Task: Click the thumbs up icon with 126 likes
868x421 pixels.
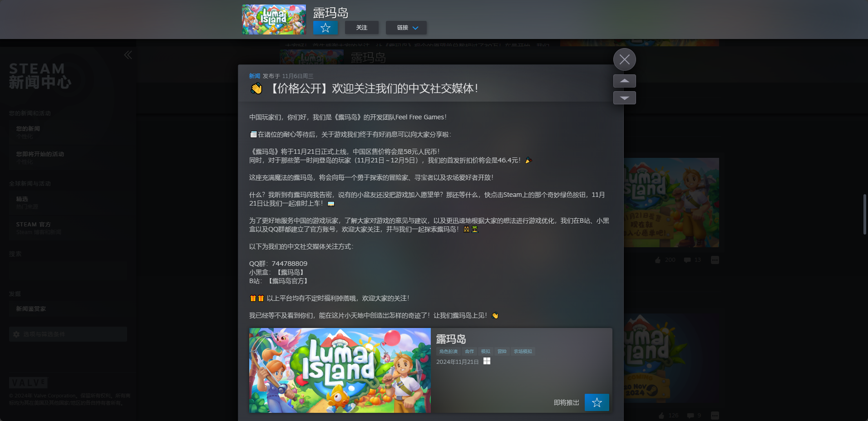Action: (661, 416)
